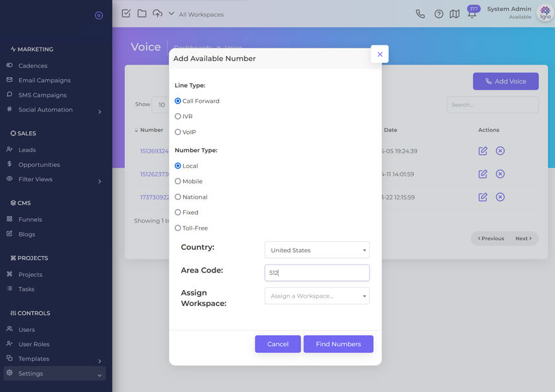
Task: Click the cloud upload icon in toolbar
Action: (x=157, y=14)
